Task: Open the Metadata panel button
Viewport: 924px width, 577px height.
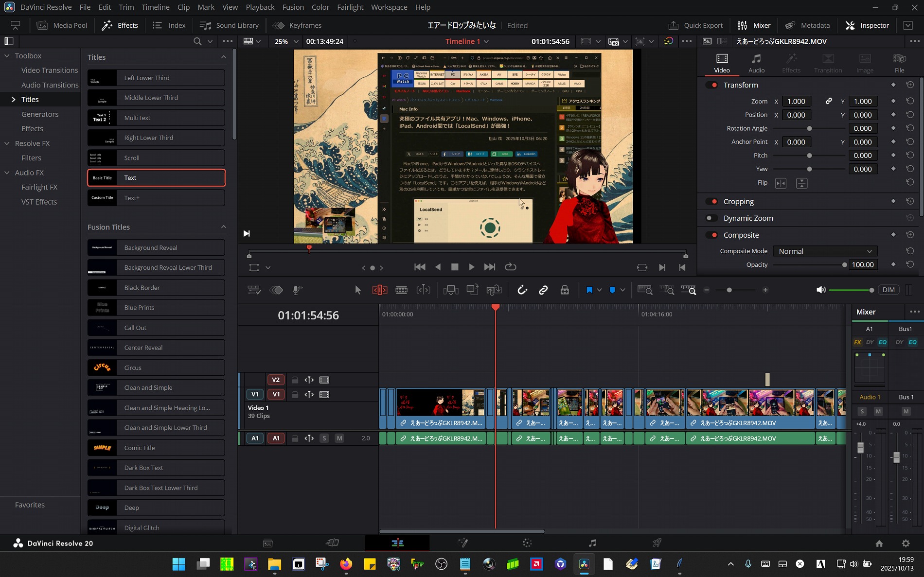Action: [807, 25]
